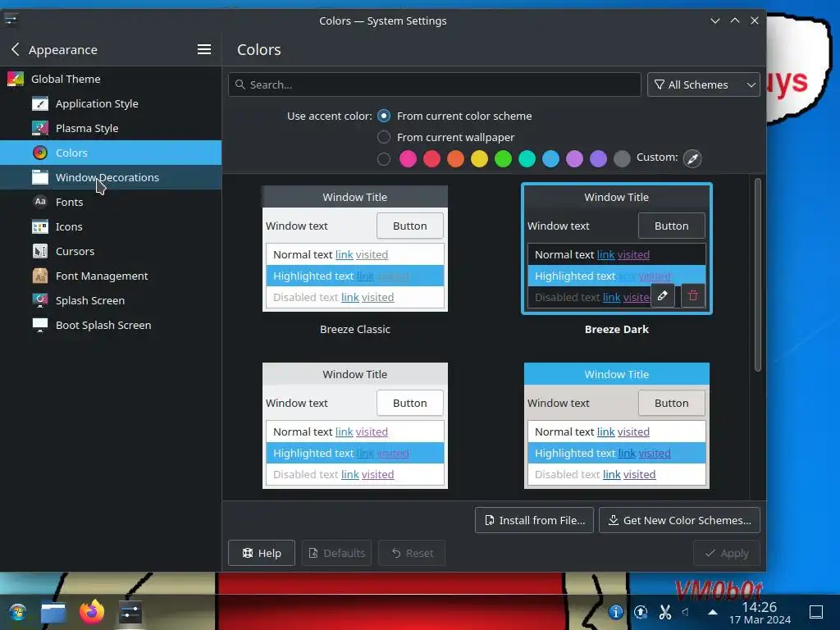
Task: Open the Application Style settings page
Action: coord(111,103)
